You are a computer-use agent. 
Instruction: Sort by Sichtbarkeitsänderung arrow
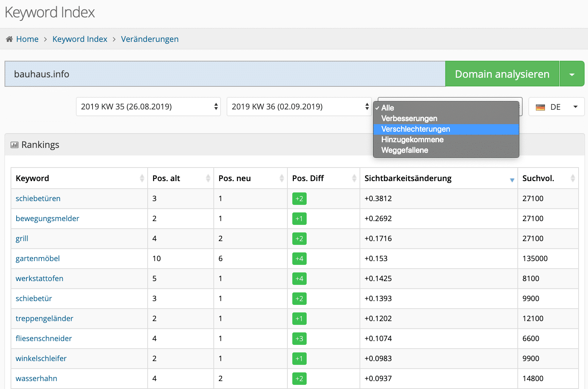click(512, 180)
